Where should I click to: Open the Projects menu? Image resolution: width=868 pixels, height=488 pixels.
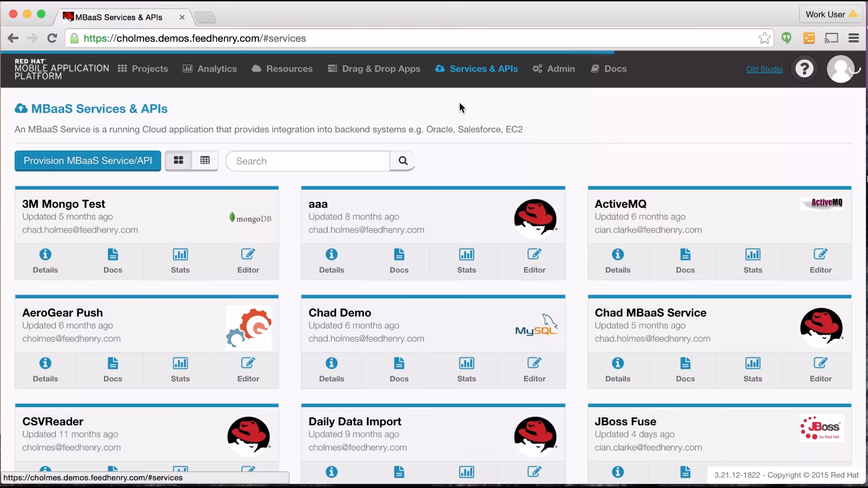click(143, 69)
